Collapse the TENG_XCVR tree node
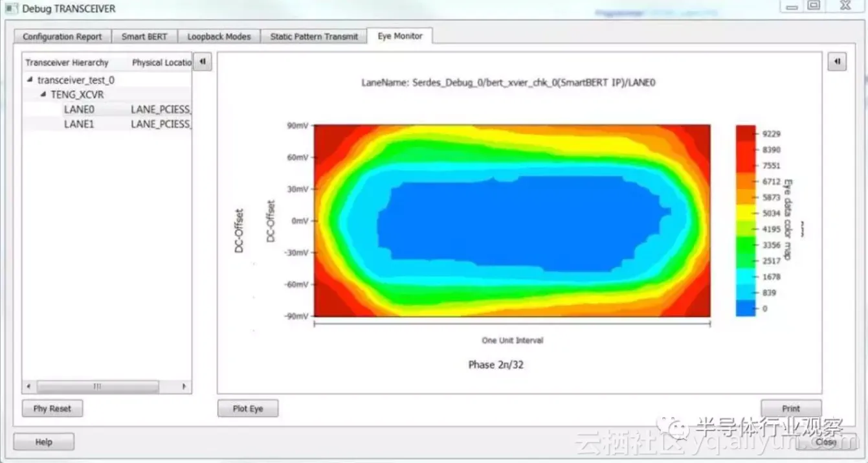868x463 pixels. coord(43,95)
